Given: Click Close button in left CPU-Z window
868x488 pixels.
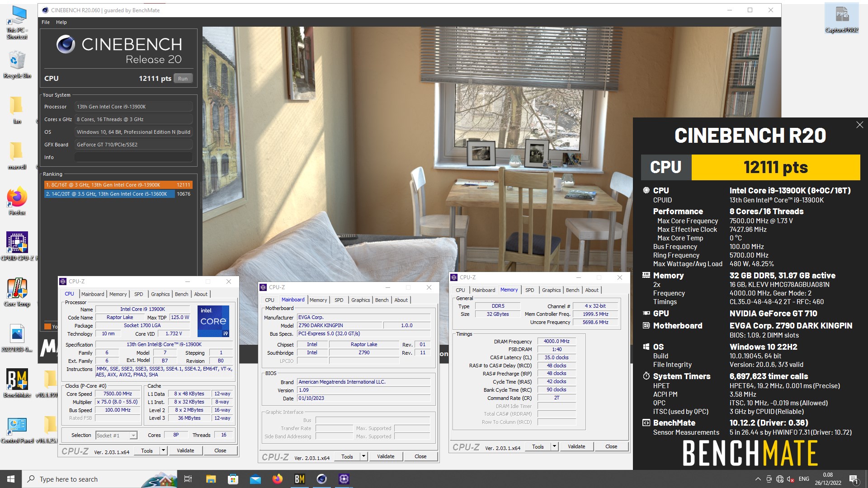Looking at the screenshot, I should tap(220, 450).
